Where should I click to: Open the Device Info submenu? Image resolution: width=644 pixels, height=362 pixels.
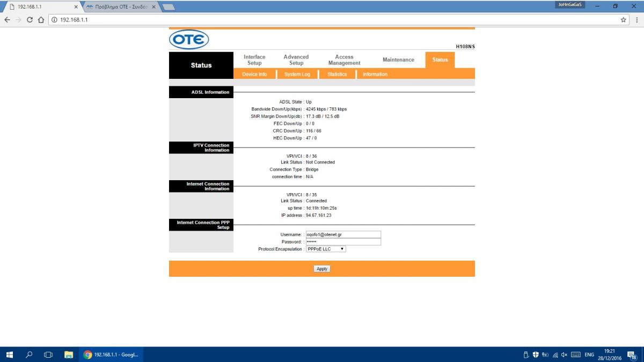pos(254,74)
